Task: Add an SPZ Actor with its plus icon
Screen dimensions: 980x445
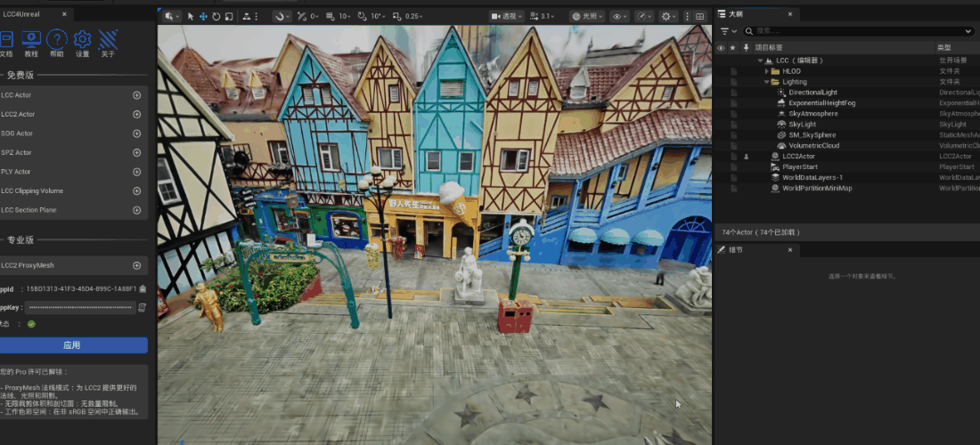Action: (x=137, y=152)
